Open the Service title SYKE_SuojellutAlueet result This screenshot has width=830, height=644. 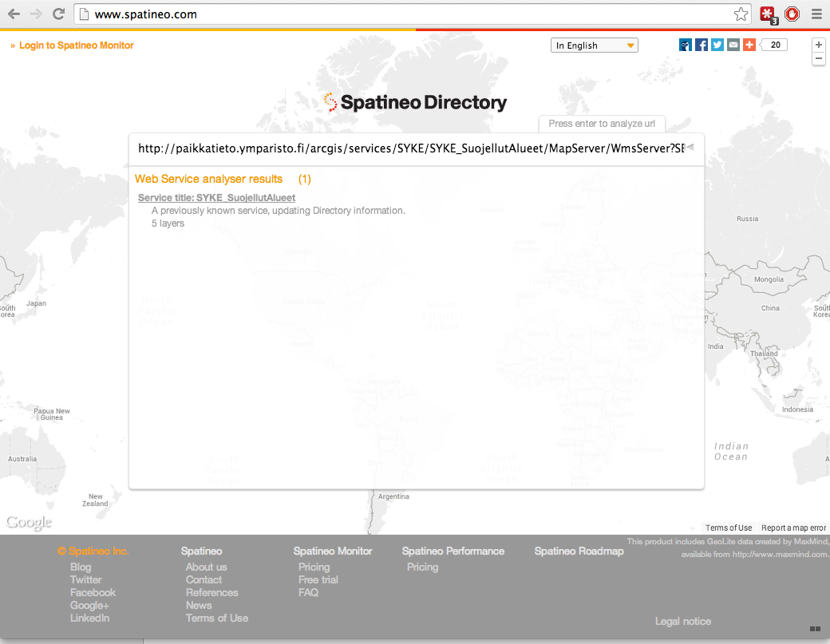[216, 197]
